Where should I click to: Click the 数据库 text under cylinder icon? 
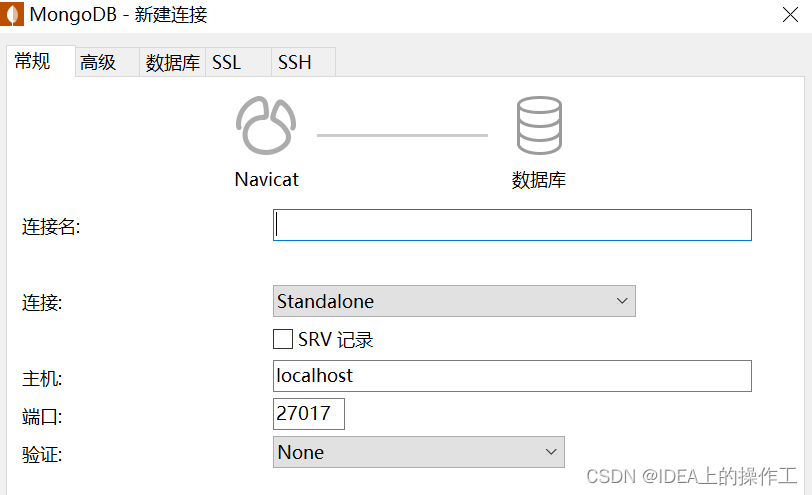point(539,180)
